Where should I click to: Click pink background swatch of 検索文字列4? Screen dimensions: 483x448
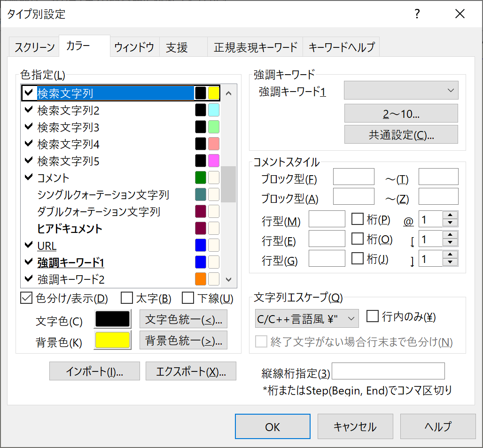(214, 144)
